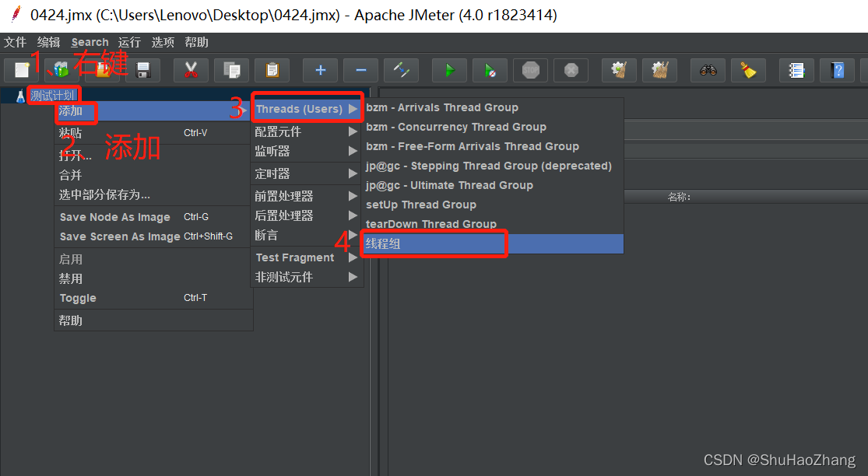Select bzm - Concurrency Thread Group

[x=494, y=127]
